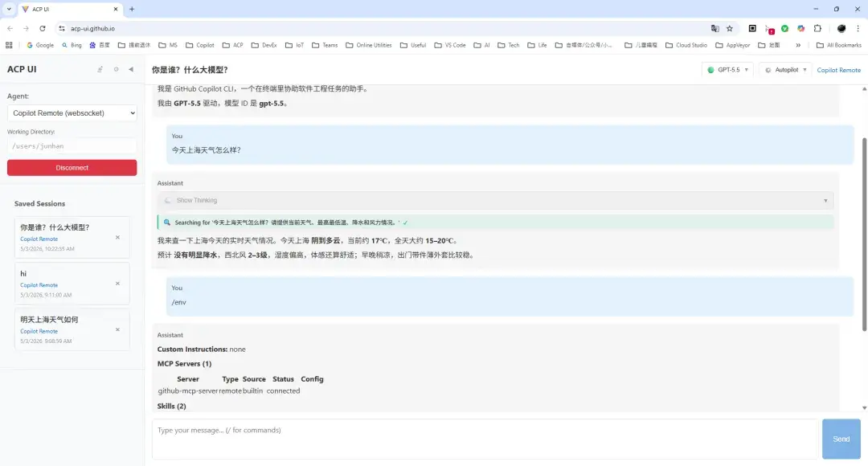The image size is (868, 466).
Task: Switch to the ACP UI browser tab
Action: [x=69, y=9]
